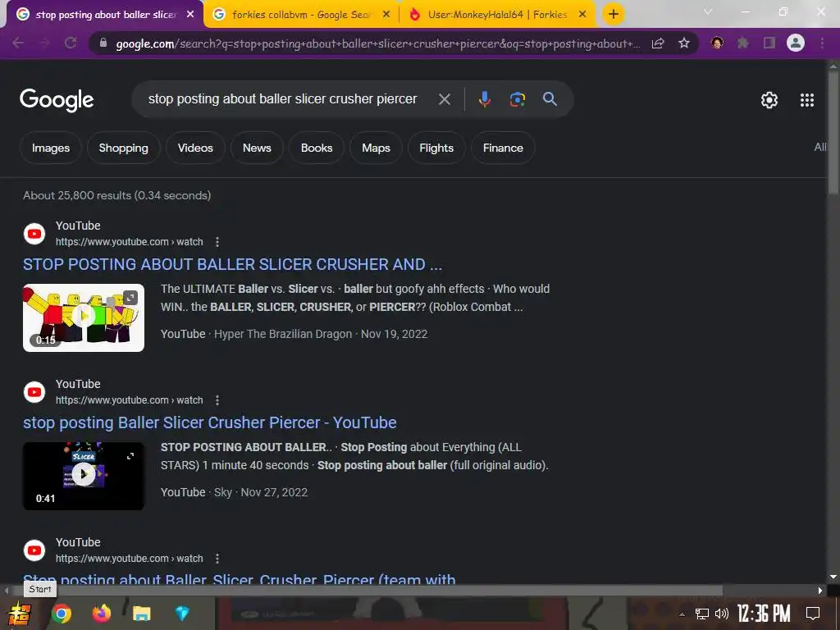Open Chrome three-dot menu
This screenshot has height=630, width=840.
click(822, 43)
